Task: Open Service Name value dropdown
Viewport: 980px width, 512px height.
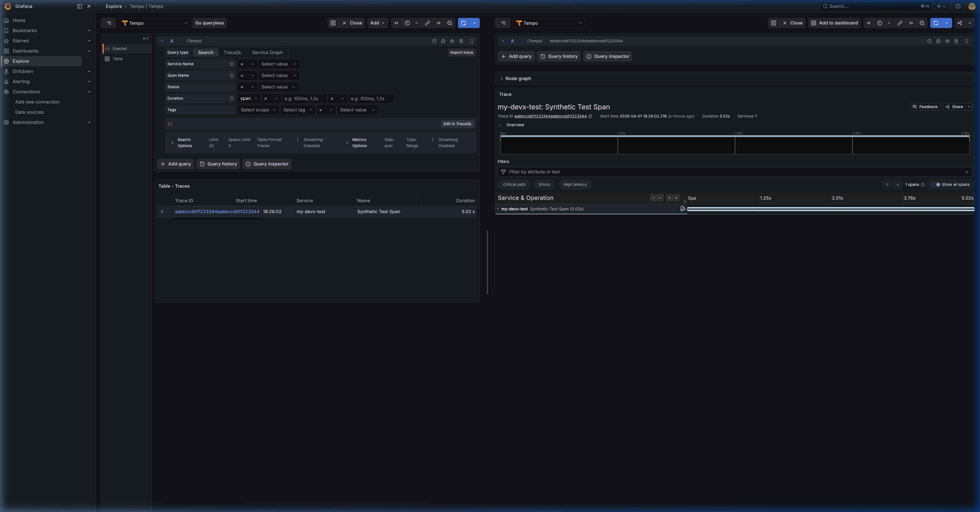Action: point(278,64)
